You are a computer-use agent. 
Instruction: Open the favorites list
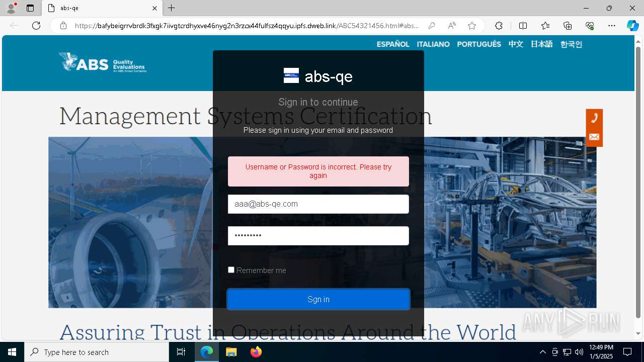pyautogui.click(x=545, y=26)
